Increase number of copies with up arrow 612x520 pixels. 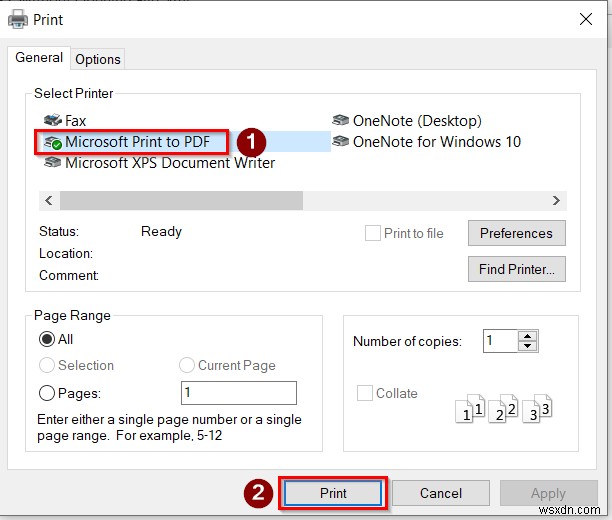coord(528,336)
